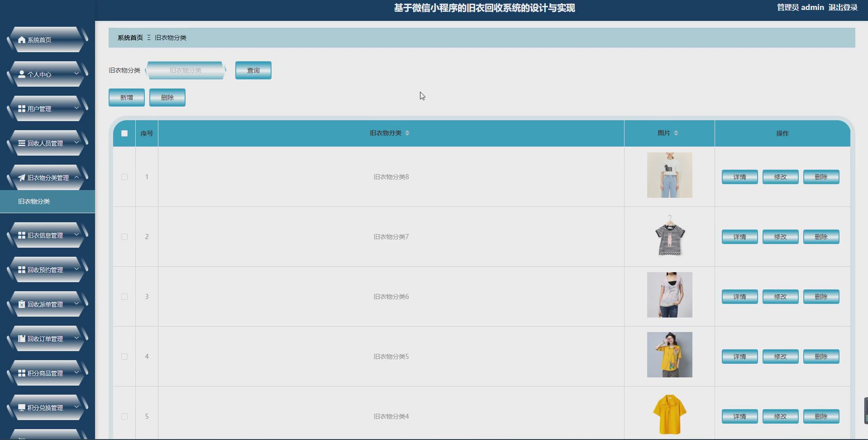Image resolution: width=868 pixels, height=440 pixels.
Task: Open the 旧衣物分类 submenu entry
Action: pyautogui.click(x=34, y=201)
